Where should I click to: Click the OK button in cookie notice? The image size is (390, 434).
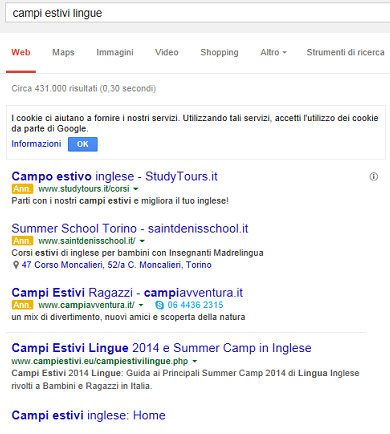(x=83, y=144)
